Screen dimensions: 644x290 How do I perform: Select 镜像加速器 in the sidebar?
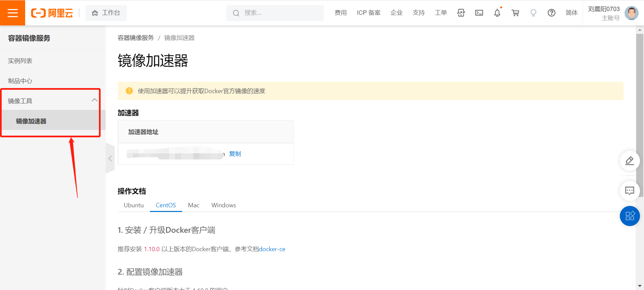click(53, 121)
